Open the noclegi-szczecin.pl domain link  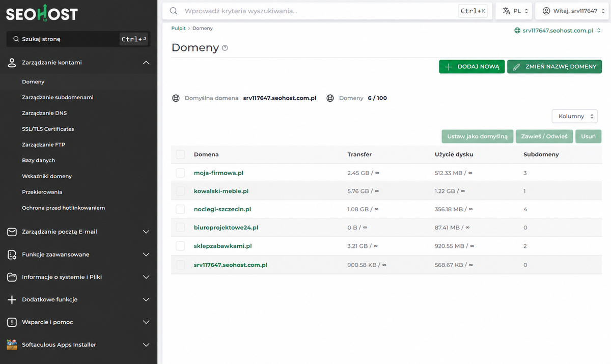click(223, 209)
